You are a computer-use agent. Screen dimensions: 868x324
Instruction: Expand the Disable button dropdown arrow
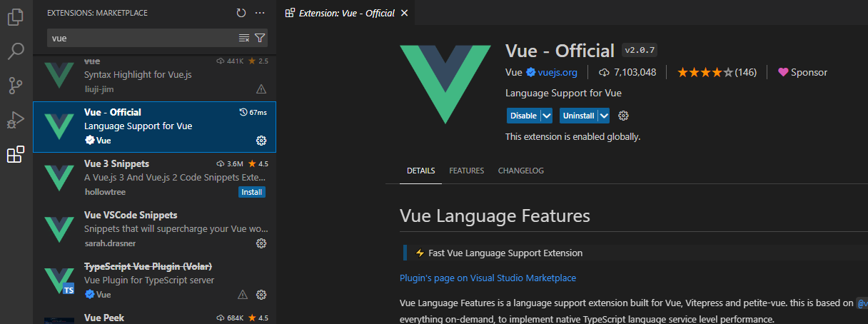click(x=547, y=116)
